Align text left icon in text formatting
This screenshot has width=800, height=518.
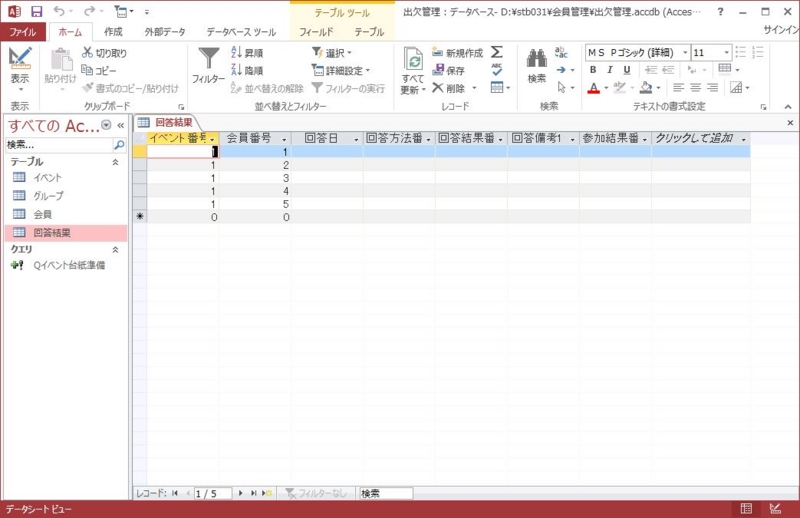678,88
